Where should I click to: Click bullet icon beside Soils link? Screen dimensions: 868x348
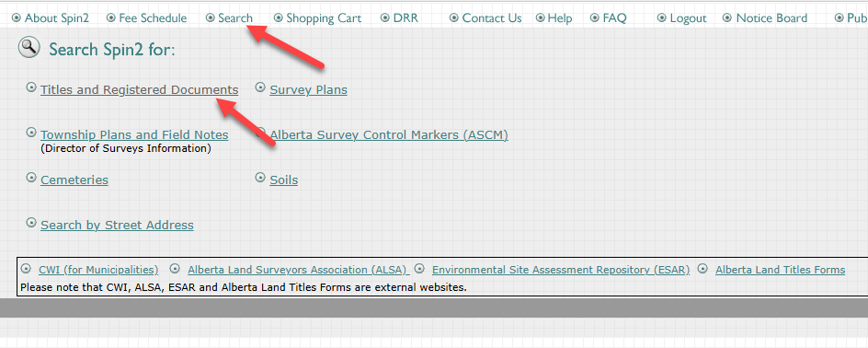(x=260, y=178)
